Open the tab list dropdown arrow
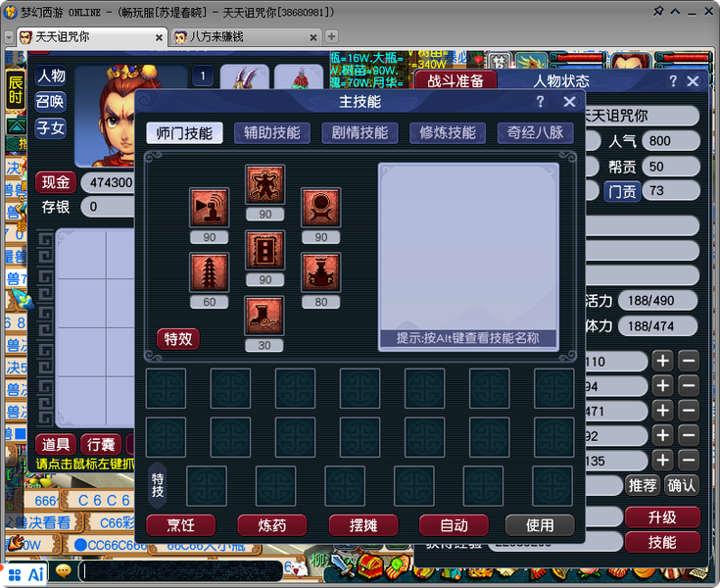This screenshot has width=720, height=588. [9, 37]
